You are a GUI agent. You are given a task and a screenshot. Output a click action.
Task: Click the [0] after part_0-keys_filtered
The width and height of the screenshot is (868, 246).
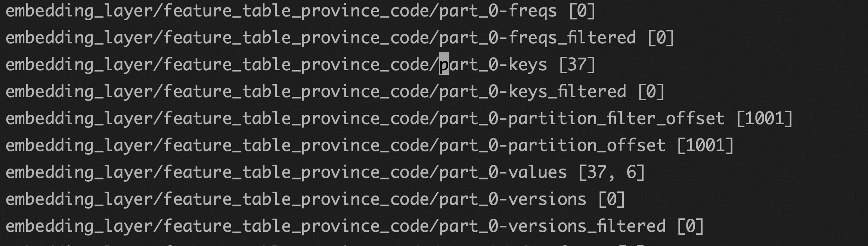(651, 92)
